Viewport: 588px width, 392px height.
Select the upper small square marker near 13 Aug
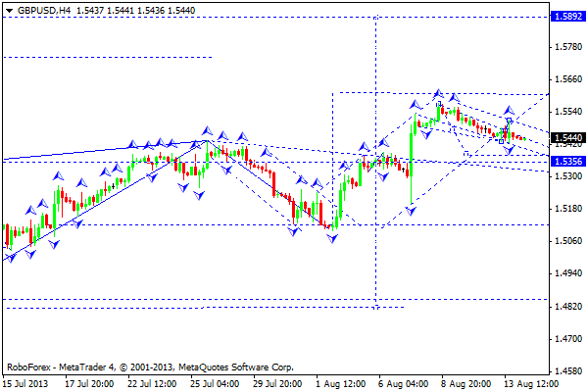pyautogui.click(x=510, y=121)
